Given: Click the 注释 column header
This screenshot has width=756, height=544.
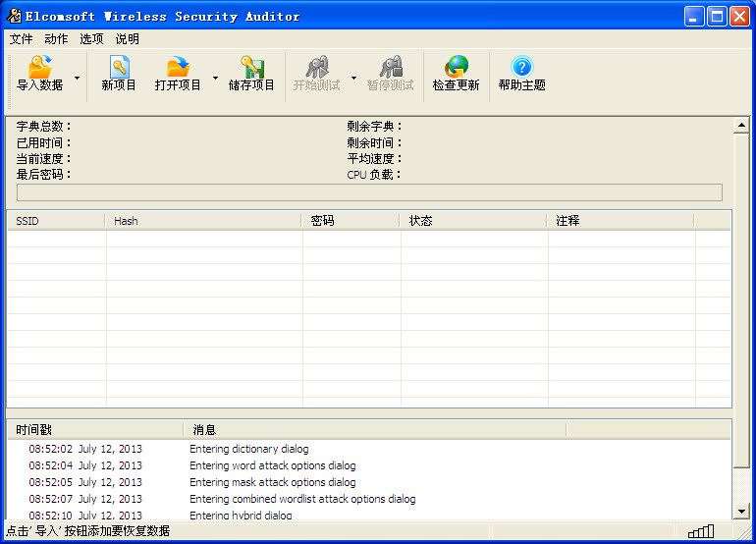Looking at the screenshot, I should tap(621, 221).
